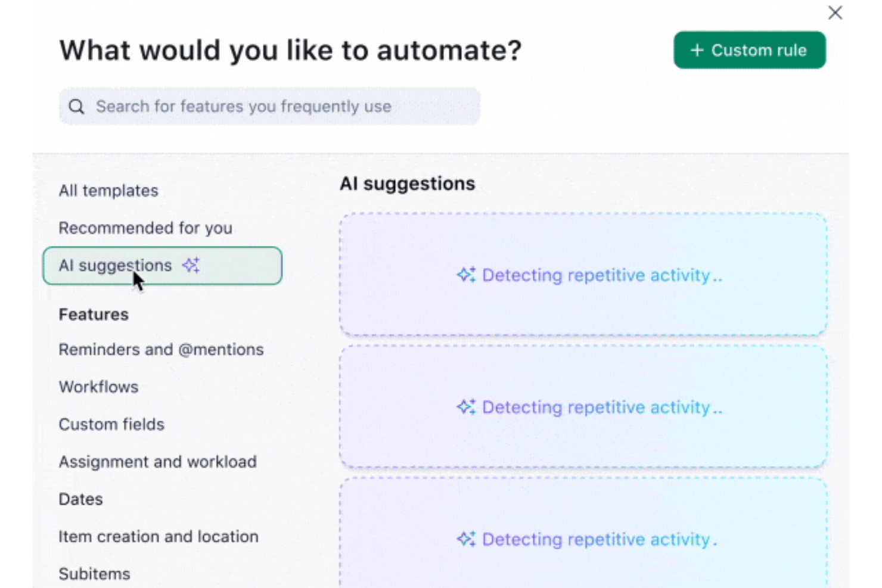Screen dimensions: 882x588
Task: Click the sparkle icon in the second suggestion card
Action: click(466, 407)
